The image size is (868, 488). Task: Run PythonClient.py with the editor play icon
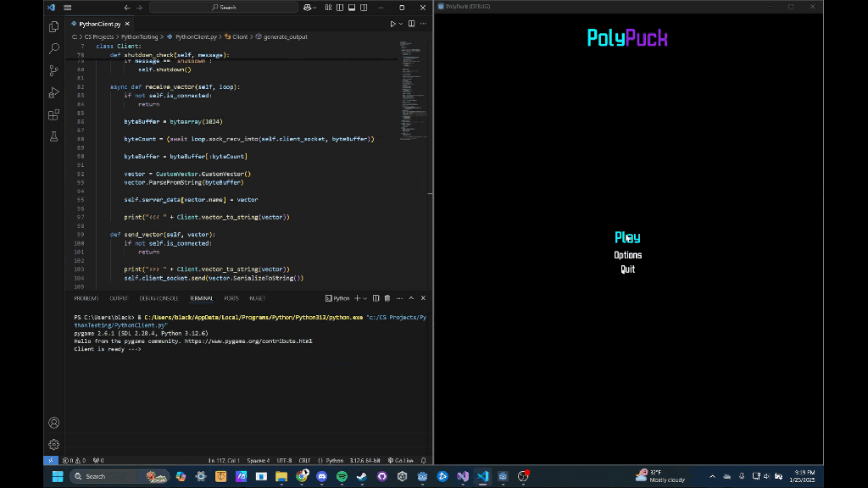click(392, 23)
